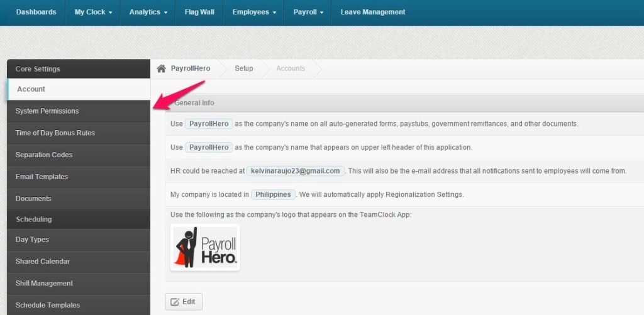This screenshot has height=315, width=644.
Task: Click PayrollHero value for upper left header
Action: (x=209, y=147)
